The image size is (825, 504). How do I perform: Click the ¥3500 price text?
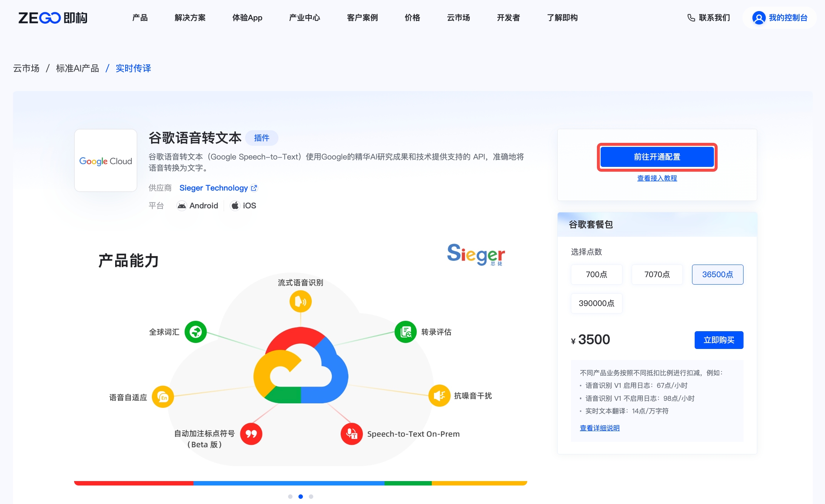click(591, 340)
